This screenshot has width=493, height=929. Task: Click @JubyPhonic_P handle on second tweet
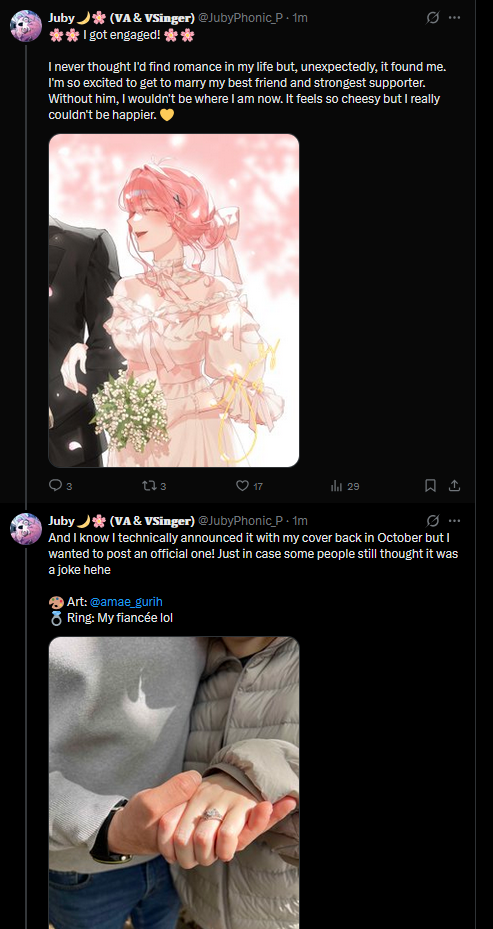(x=240, y=520)
